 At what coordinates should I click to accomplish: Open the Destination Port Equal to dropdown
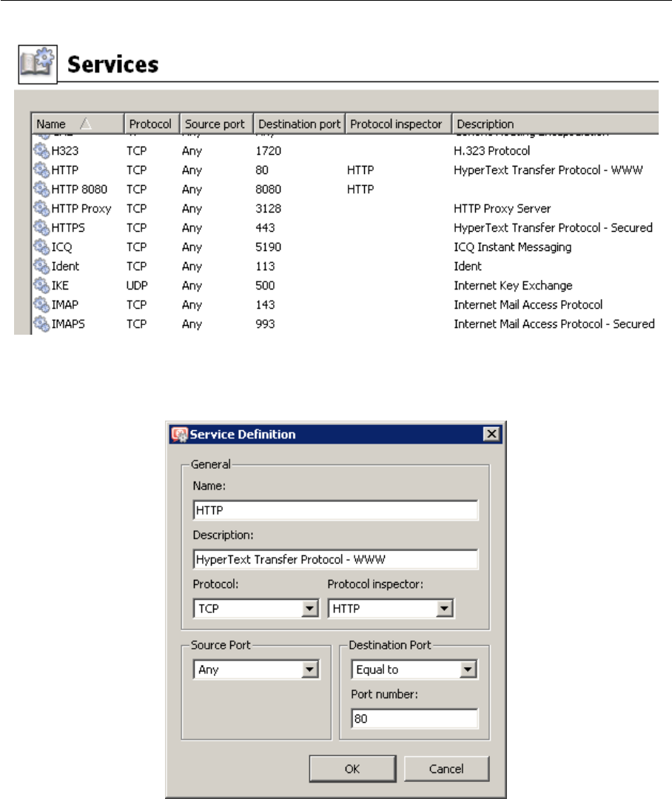tap(414, 669)
